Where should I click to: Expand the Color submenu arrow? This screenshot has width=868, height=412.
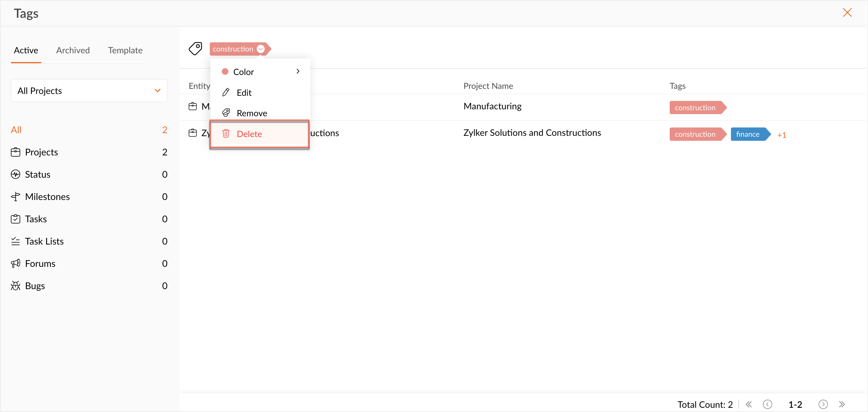[297, 71]
